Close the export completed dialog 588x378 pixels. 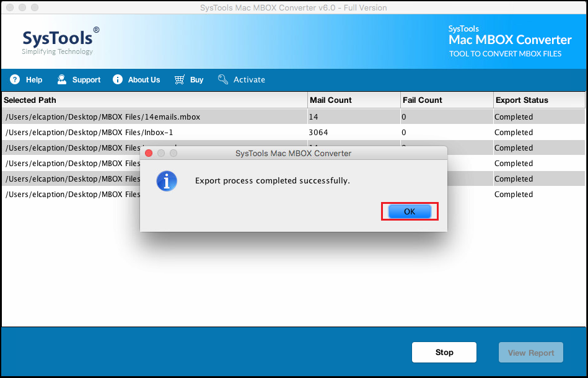pos(149,154)
